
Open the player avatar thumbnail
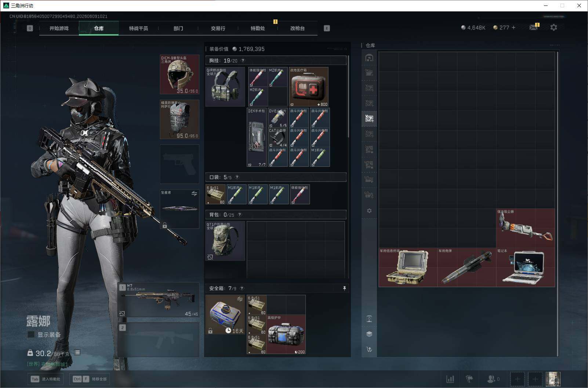[553, 379]
